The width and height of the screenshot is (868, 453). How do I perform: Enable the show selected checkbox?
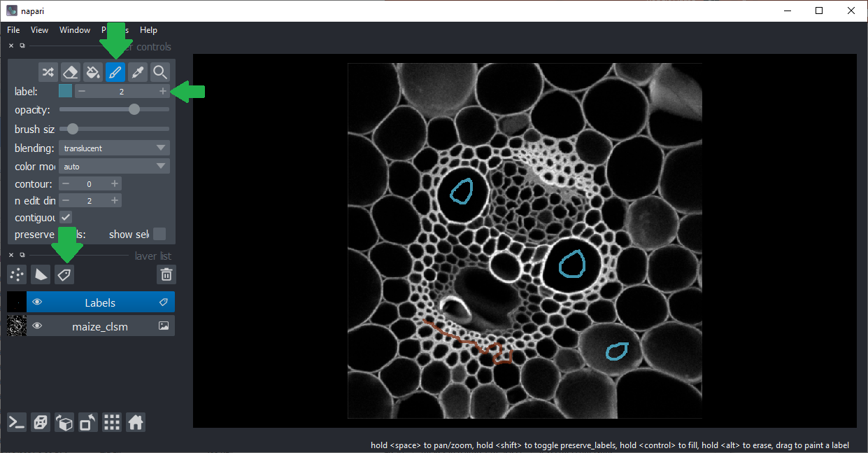(x=159, y=234)
